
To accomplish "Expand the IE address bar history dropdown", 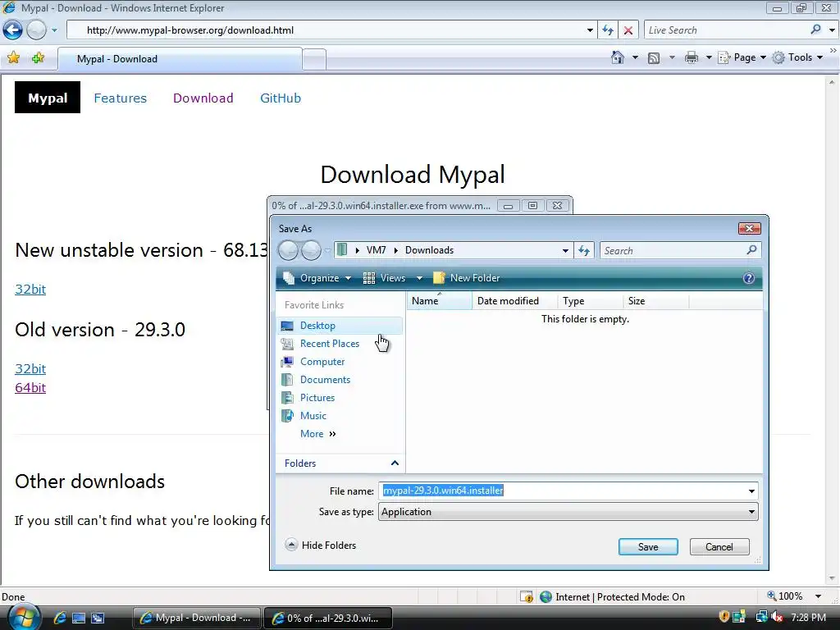I will [590, 30].
